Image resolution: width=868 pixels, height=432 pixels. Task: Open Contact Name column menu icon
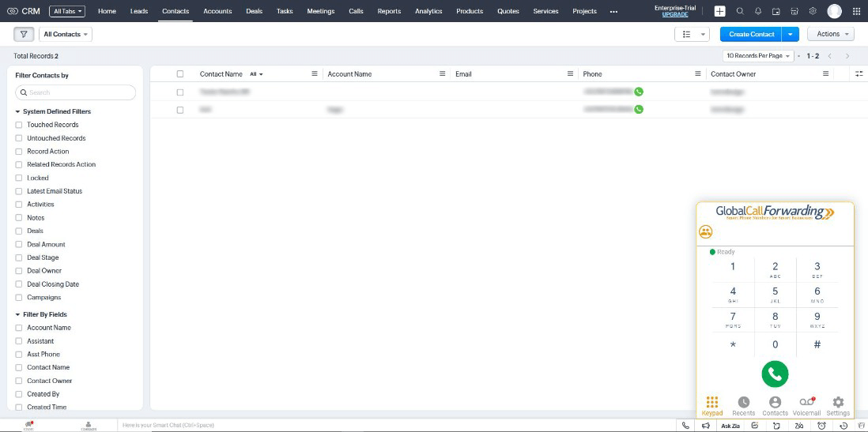tap(315, 73)
